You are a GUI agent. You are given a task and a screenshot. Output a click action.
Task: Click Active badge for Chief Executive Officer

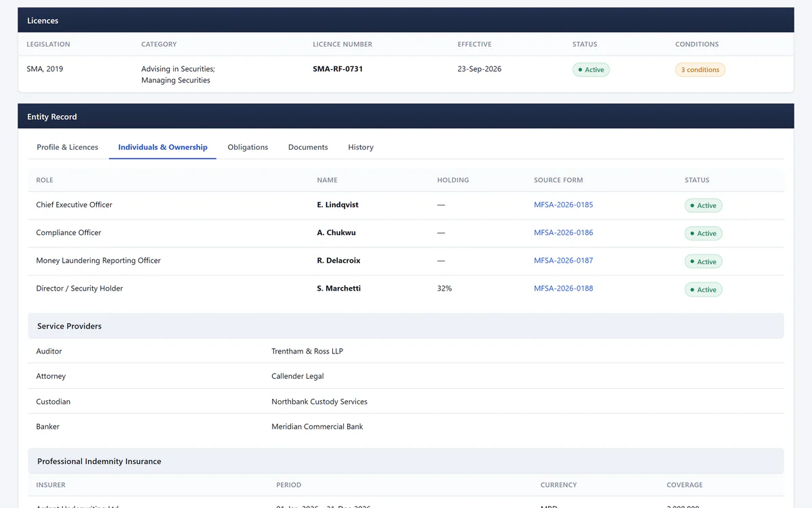703,205
